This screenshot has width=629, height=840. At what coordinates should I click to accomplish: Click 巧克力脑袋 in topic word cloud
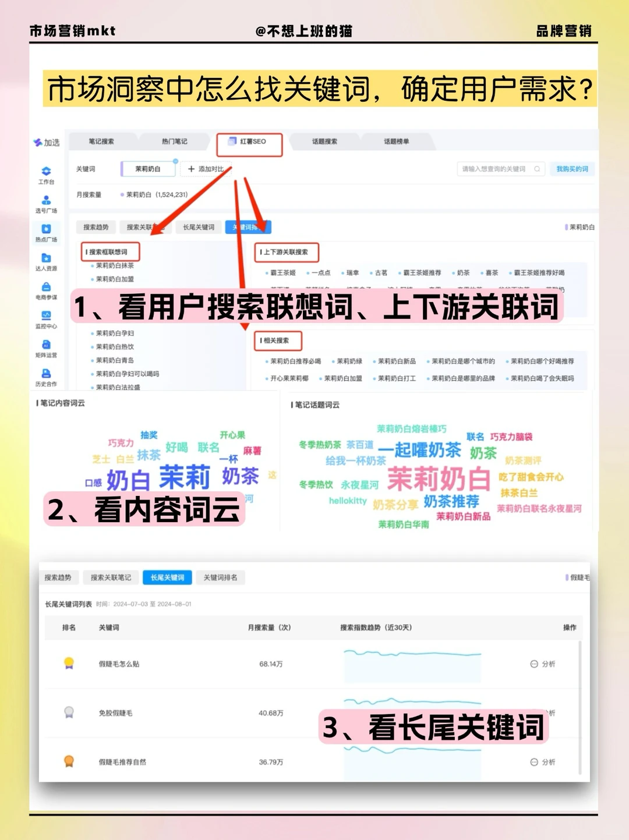click(x=511, y=437)
